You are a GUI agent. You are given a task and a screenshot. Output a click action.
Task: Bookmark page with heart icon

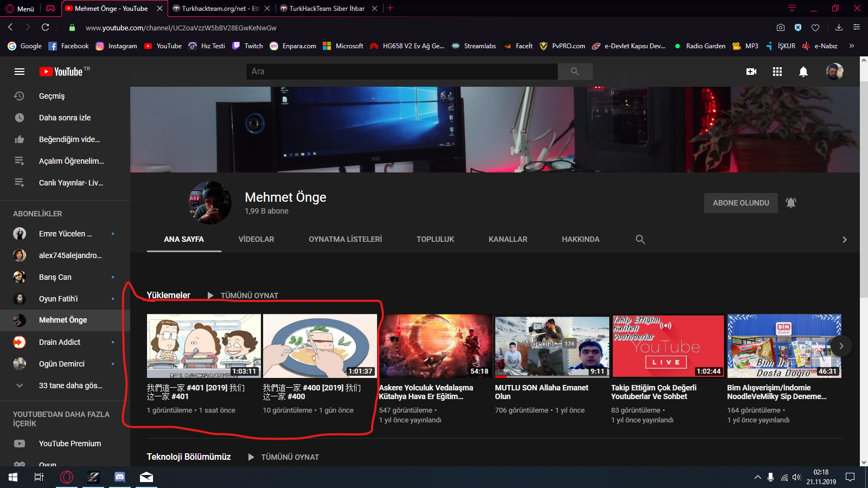815,28
